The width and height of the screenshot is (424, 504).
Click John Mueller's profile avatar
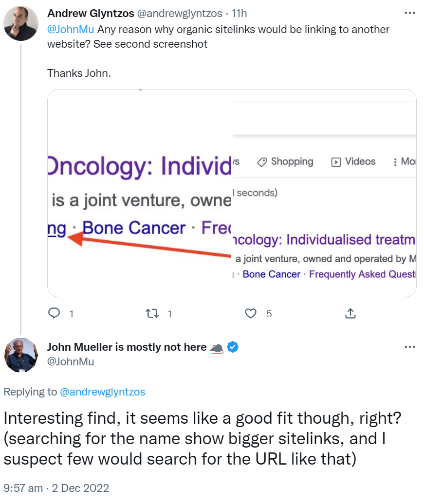point(20,355)
